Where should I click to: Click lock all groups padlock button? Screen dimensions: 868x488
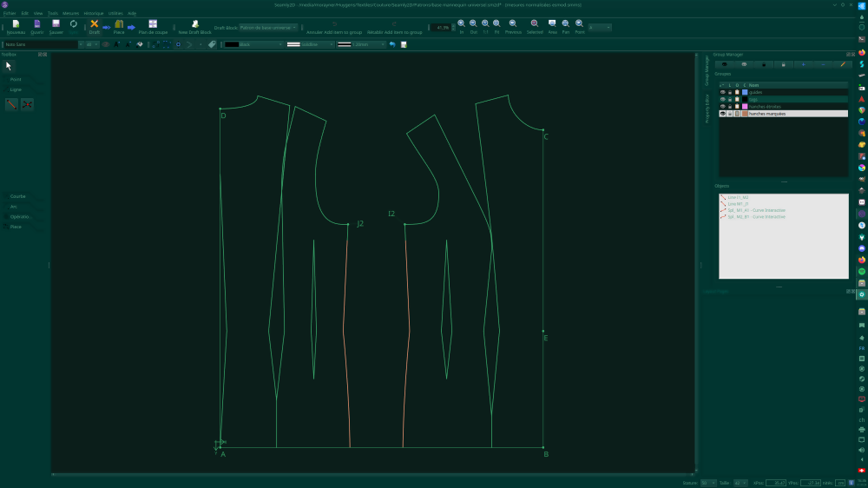pyautogui.click(x=764, y=65)
